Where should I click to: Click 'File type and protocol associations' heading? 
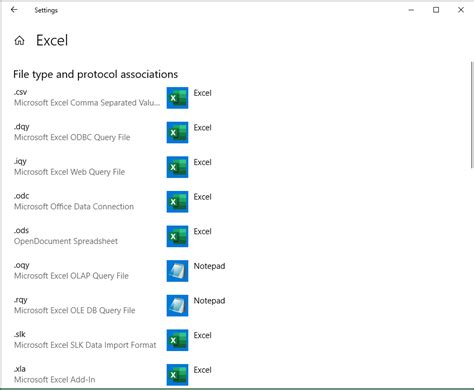(95, 74)
